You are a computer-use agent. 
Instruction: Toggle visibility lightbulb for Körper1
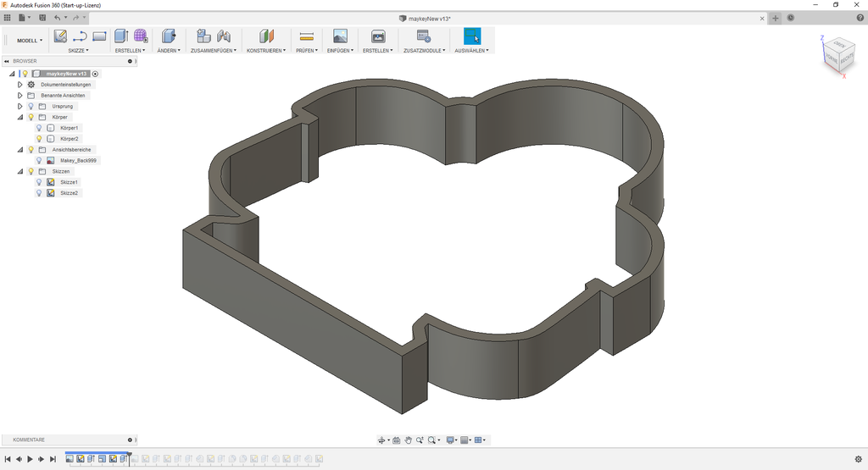pos(39,128)
